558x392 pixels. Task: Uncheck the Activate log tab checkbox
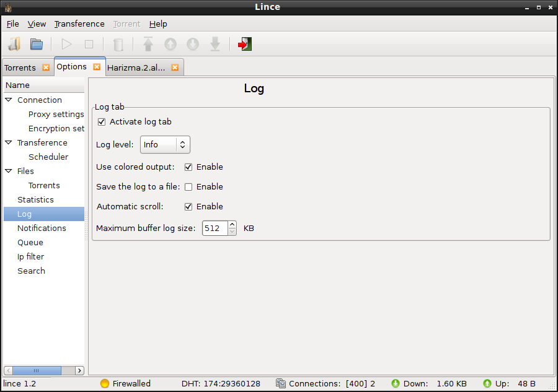102,122
